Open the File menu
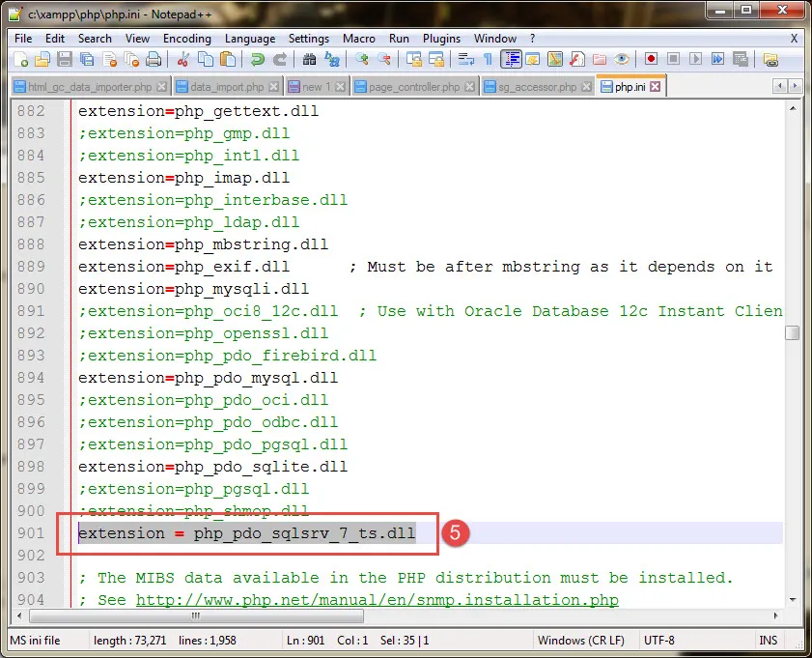 click(23, 39)
